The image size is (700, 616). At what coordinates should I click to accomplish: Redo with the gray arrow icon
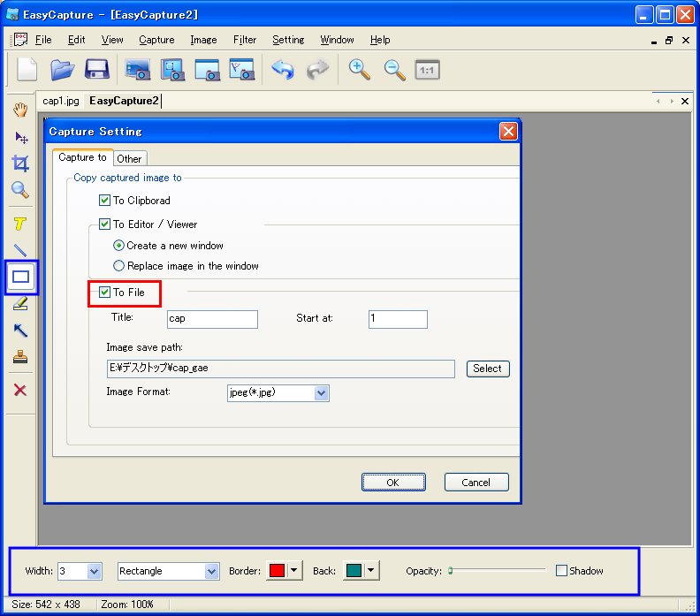(x=317, y=70)
